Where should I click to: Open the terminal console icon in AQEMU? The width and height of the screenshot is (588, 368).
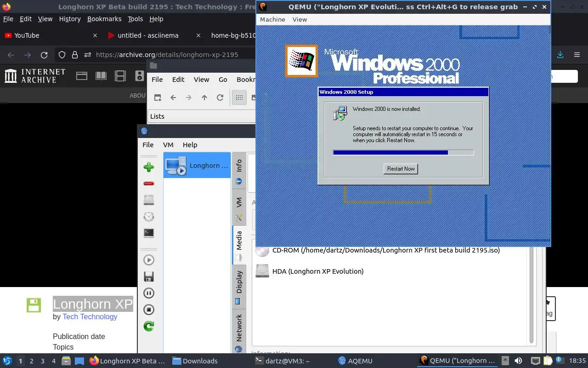[x=148, y=233]
